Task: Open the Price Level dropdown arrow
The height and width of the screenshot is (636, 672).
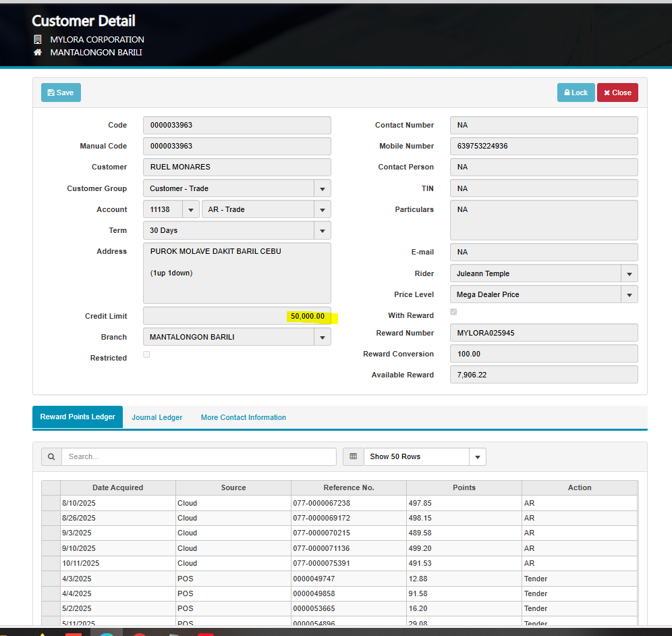Action: click(629, 294)
